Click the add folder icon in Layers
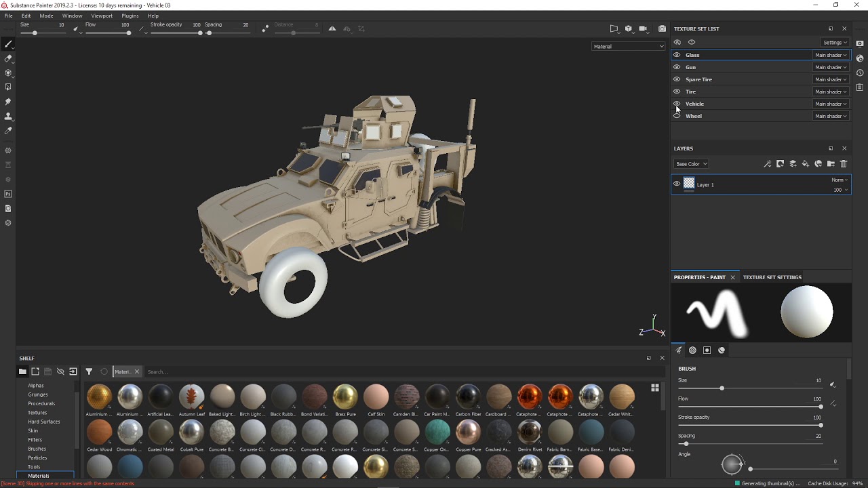868x488 pixels. (x=831, y=164)
